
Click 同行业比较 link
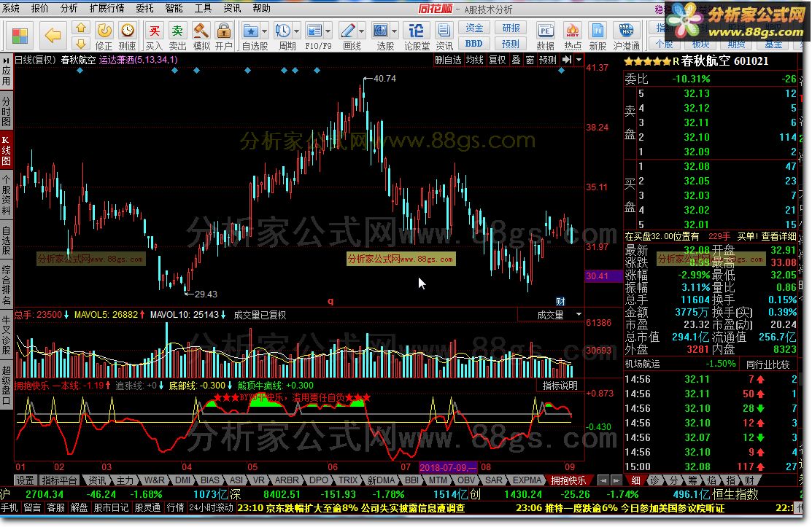coord(767,364)
